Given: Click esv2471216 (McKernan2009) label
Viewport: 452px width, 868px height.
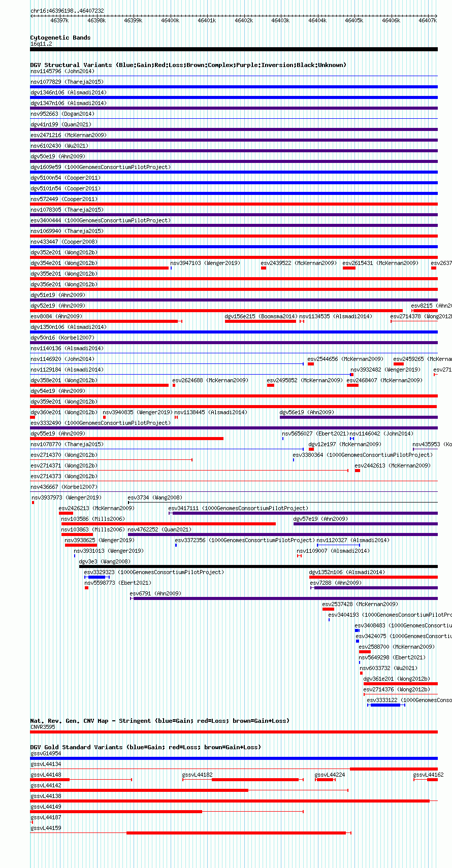Looking at the screenshot, I should tap(69, 135).
